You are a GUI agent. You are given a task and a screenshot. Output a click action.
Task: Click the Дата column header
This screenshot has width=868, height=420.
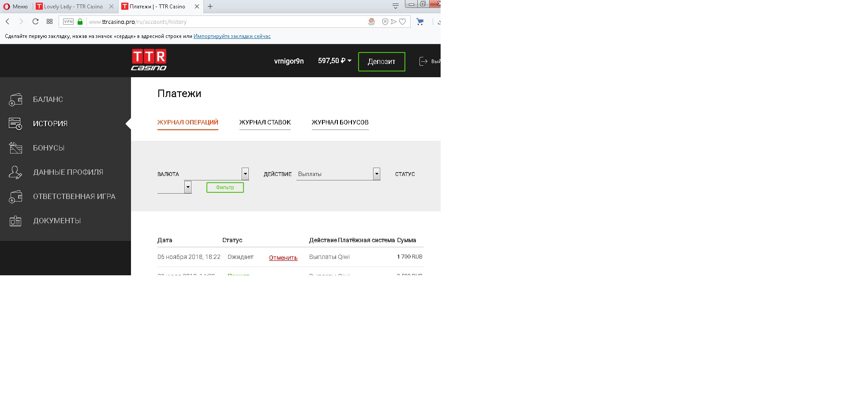(x=165, y=240)
